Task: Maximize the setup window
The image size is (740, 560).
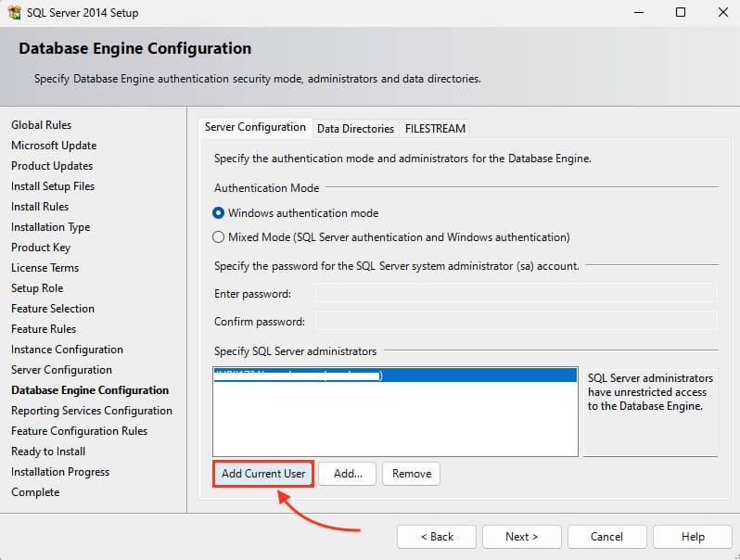Action: pos(681,13)
